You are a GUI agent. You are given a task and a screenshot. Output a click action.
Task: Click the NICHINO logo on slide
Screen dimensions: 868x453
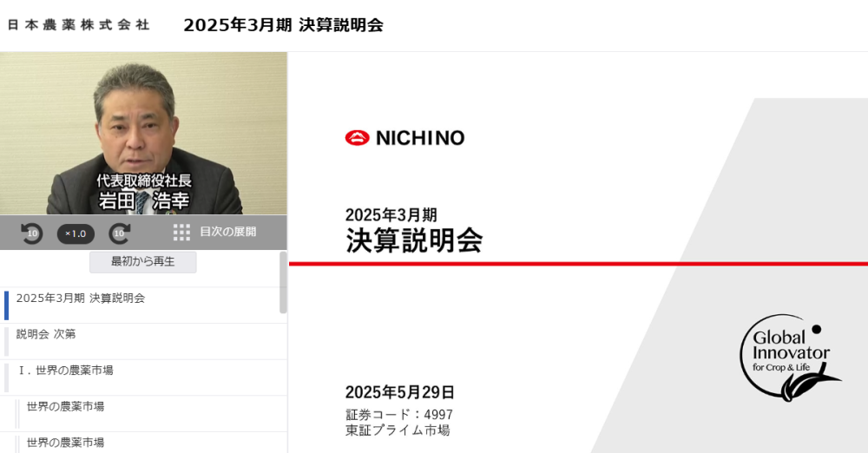click(x=404, y=138)
